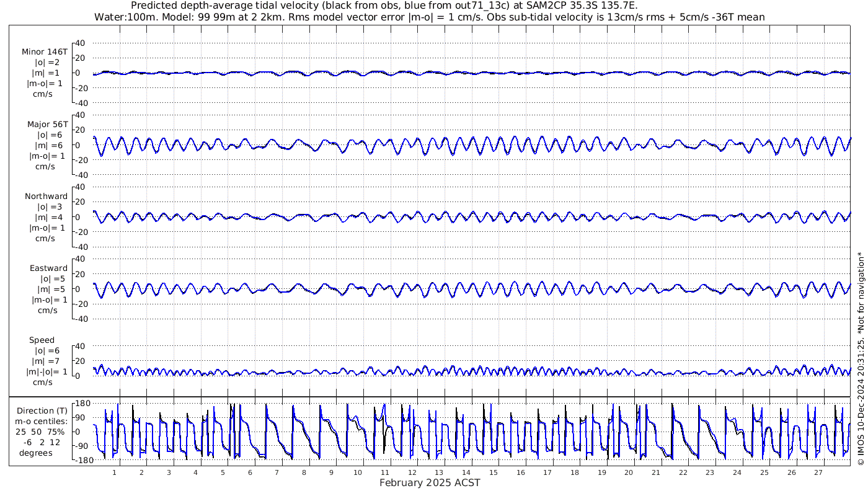Click the February 2025 ACST axis title

(430, 482)
